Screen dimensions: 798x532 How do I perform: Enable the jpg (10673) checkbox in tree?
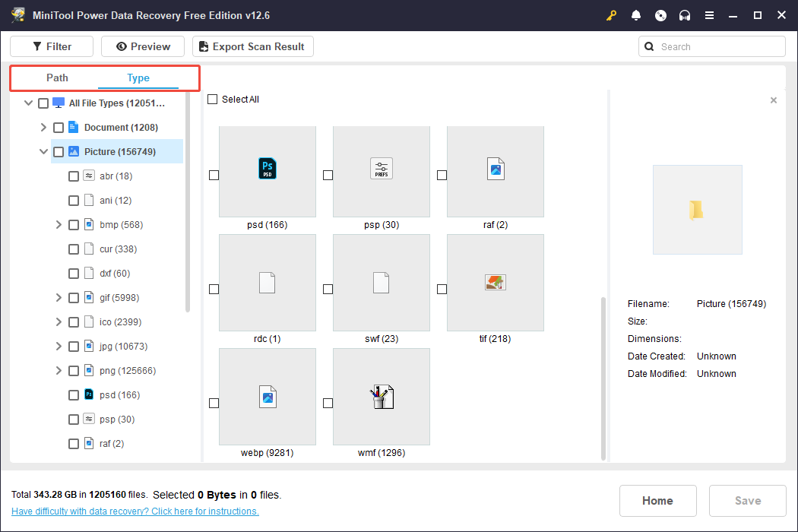pos(74,347)
